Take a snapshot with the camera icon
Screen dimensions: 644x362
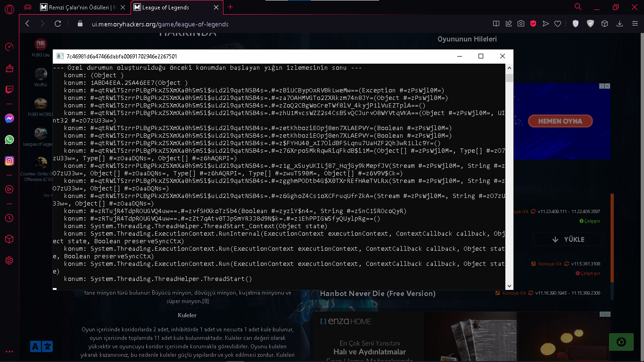[521, 24]
